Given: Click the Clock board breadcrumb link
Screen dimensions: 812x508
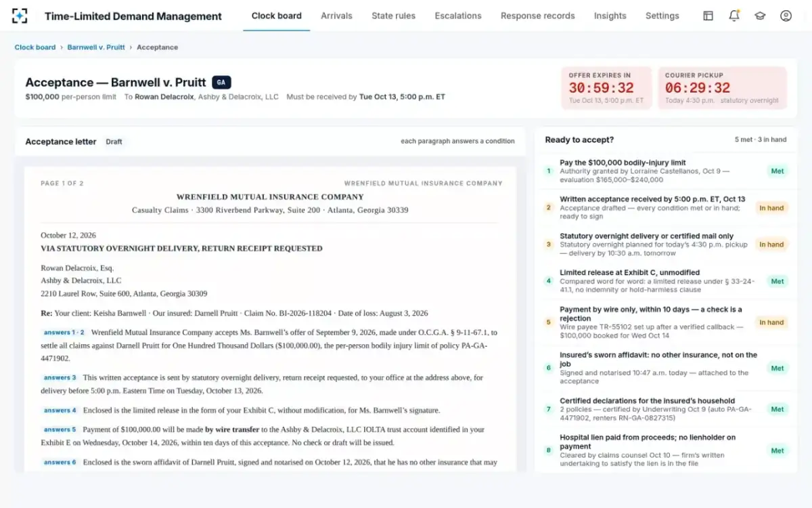Looking at the screenshot, I should coord(35,47).
